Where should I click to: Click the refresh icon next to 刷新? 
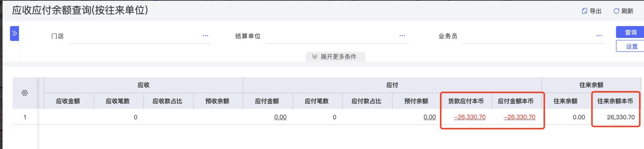tap(616, 11)
